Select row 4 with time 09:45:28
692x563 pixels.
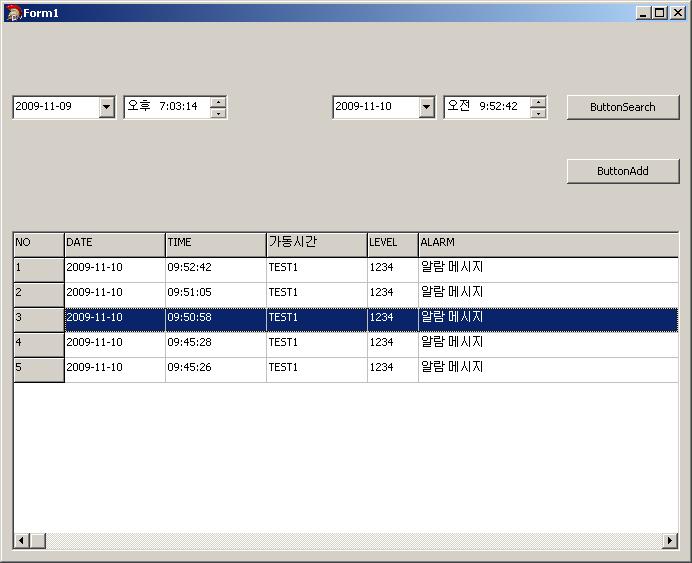pyautogui.click(x=215, y=343)
